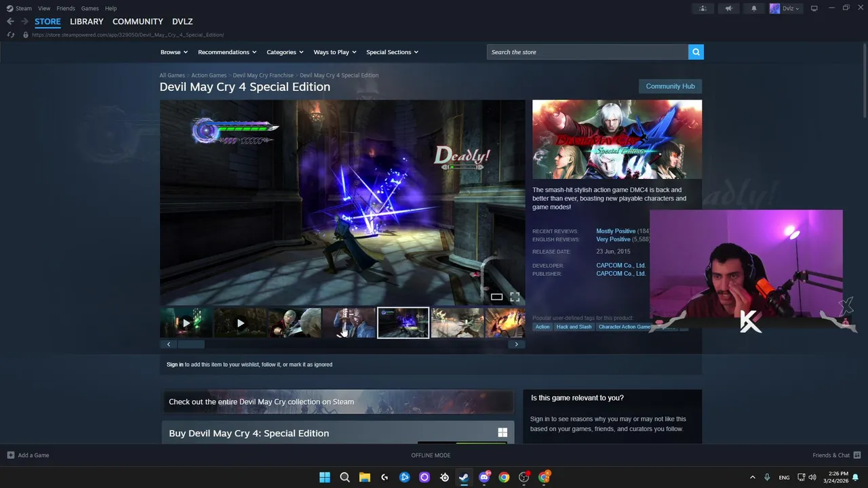Select the Hack and Slash tag
868x488 pixels.
click(574, 327)
